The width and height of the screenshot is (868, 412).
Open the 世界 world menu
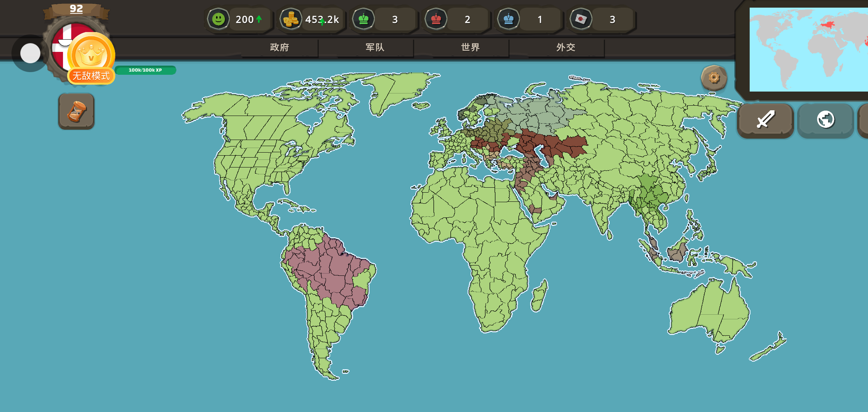(x=470, y=47)
